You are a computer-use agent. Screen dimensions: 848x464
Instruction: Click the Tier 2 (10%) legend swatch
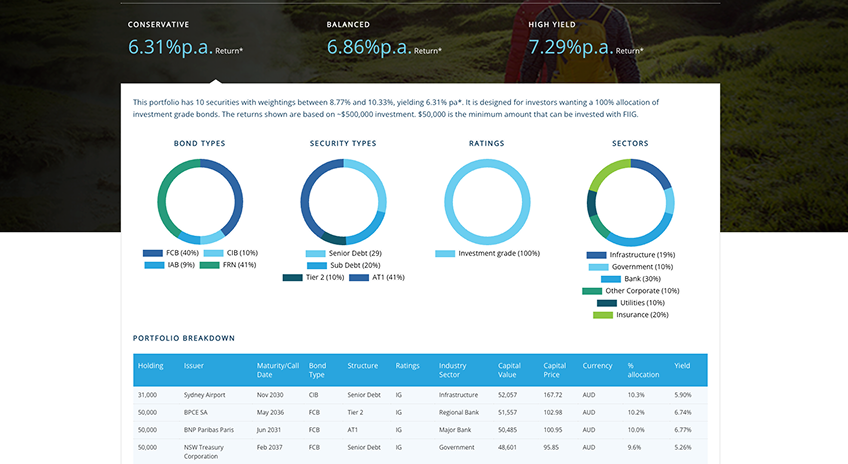(x=293, y=277)
